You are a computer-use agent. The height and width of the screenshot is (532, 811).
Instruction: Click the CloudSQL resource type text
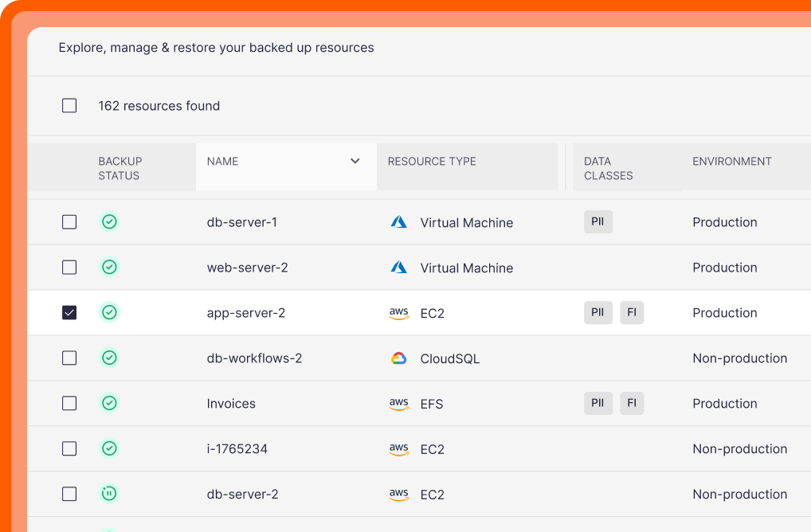[450, 359]
